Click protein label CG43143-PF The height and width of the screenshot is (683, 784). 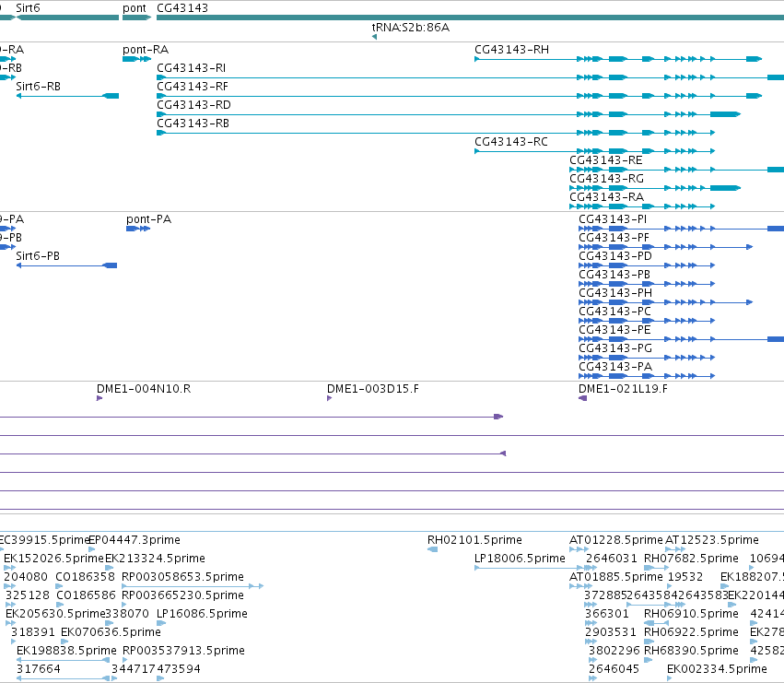614,238
